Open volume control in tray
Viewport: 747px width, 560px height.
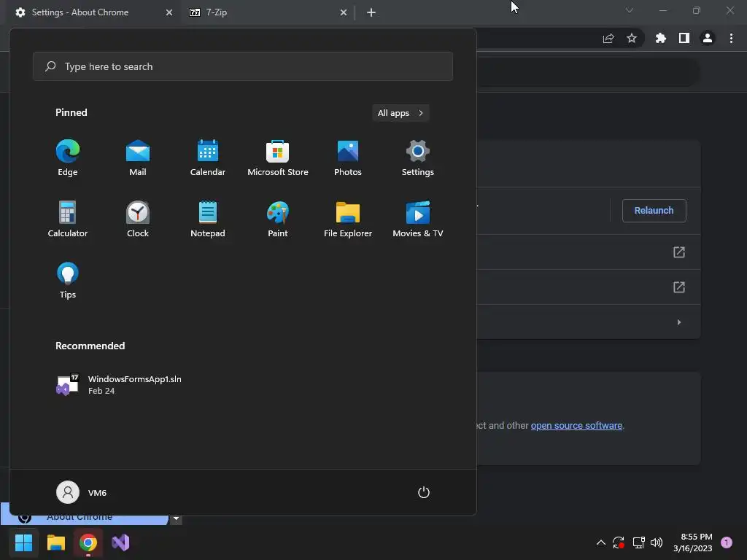pyautogui.click(x=657, y=542)
